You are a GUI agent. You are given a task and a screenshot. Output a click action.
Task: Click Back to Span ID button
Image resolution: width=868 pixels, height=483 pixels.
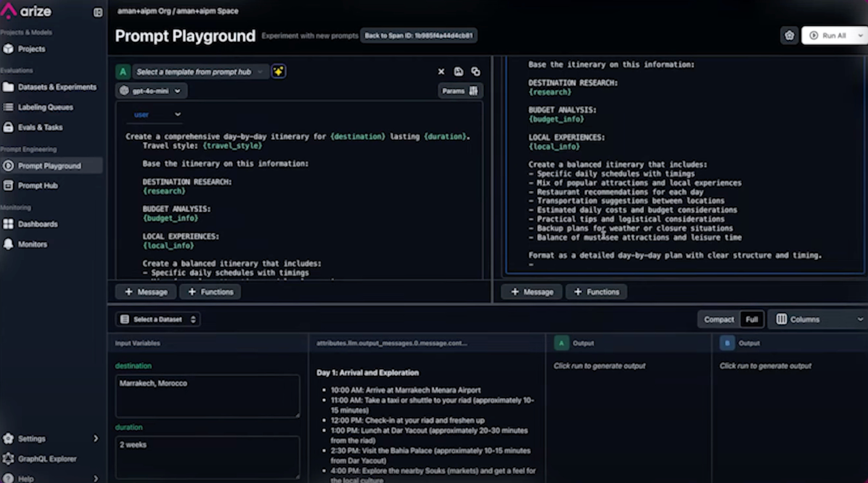click(x=418, y=36)
